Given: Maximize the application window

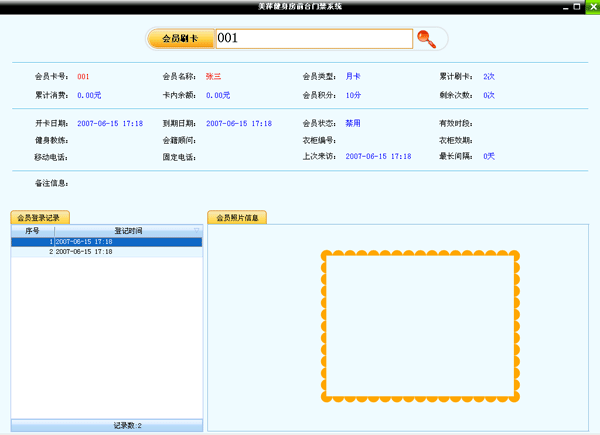Looking at the screenshot, I should click(x=577, y=6).
